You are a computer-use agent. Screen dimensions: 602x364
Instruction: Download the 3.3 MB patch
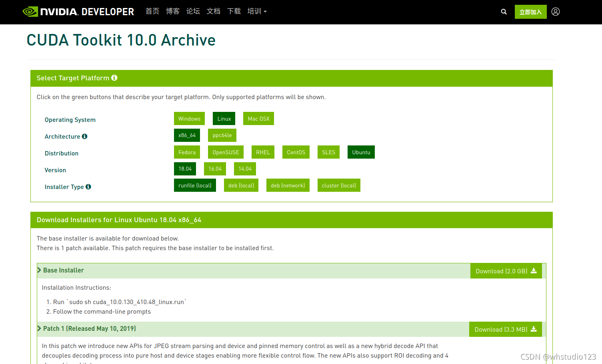coord(506,329)
